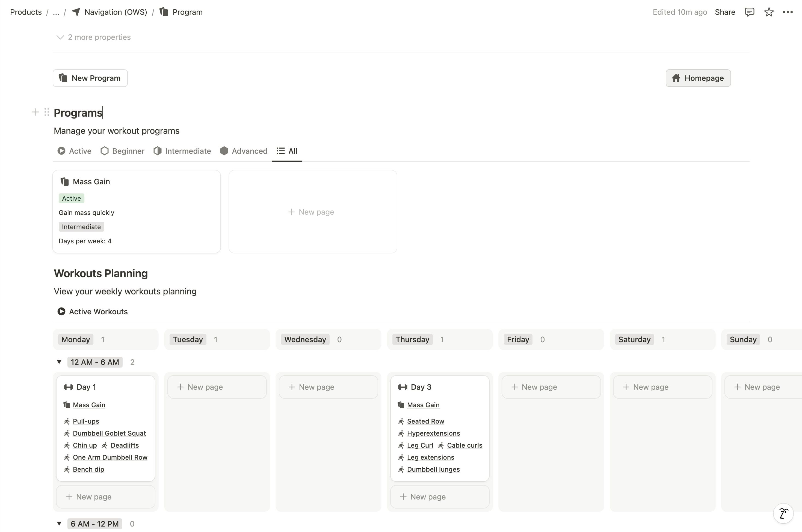
Task: Click the navigation arrow icon in breadcrumb
Action: coord(76,12)
